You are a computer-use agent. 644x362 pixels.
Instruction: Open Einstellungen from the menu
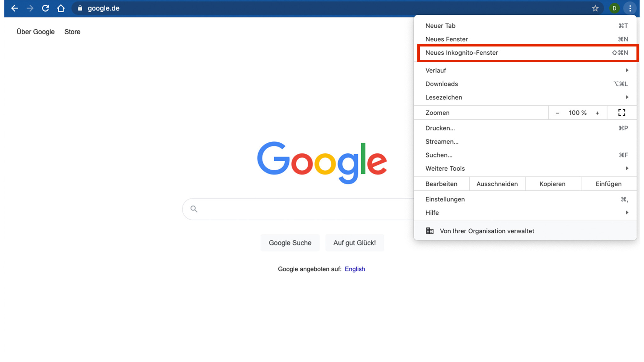525,199
